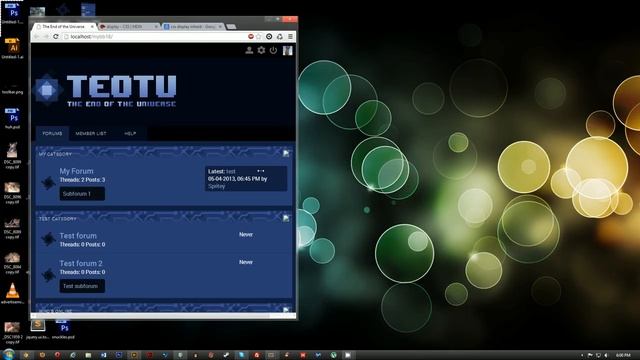640x360 pixels.
Task: Open the Untitled-1.ai Illustrator desktop file
Action: tap(13, 48)
